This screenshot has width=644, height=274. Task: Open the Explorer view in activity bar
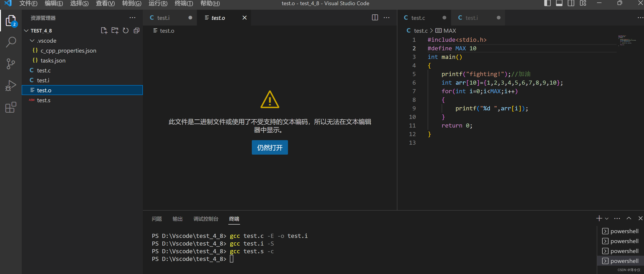[11, 21]
